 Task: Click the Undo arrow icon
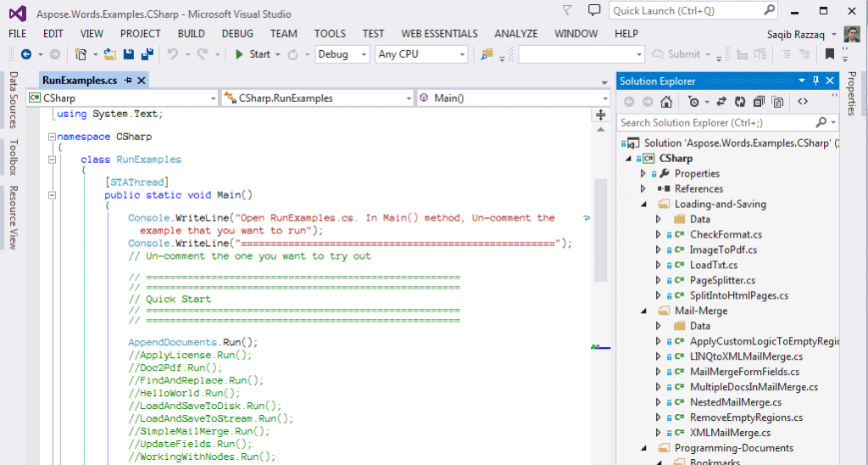[173, 54]
